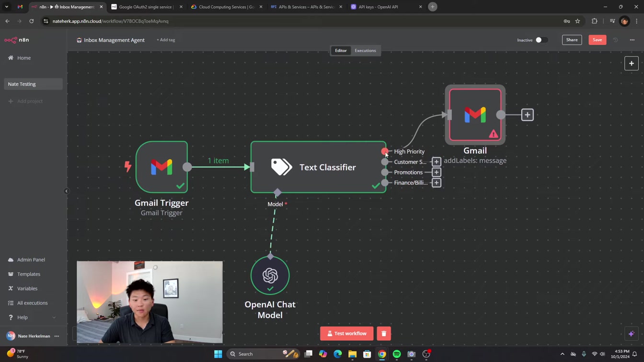Click the taskbar Search box

click(264, 354)
